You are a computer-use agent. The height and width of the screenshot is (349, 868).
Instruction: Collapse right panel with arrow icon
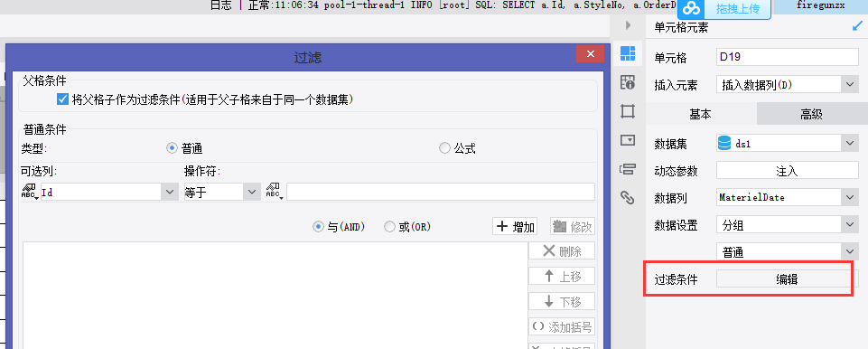(x=628, y=25)
